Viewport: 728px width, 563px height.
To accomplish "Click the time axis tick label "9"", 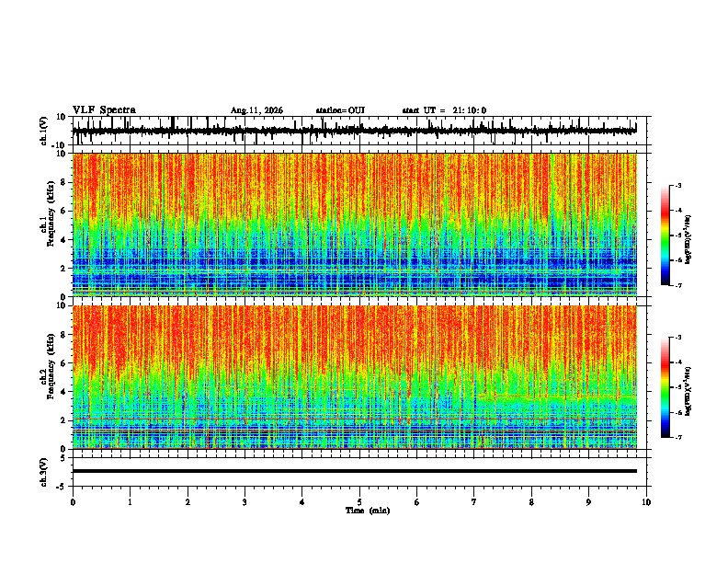I will coord(588,502).
